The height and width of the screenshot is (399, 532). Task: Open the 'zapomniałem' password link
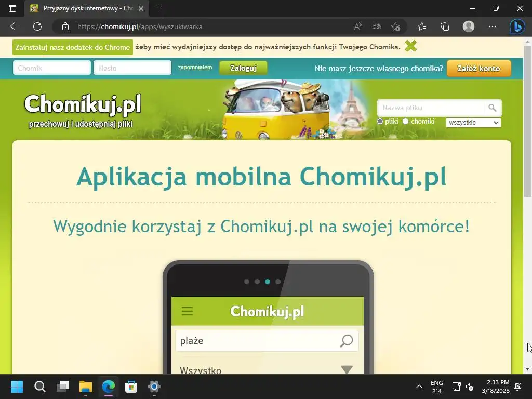coord(195,67)
